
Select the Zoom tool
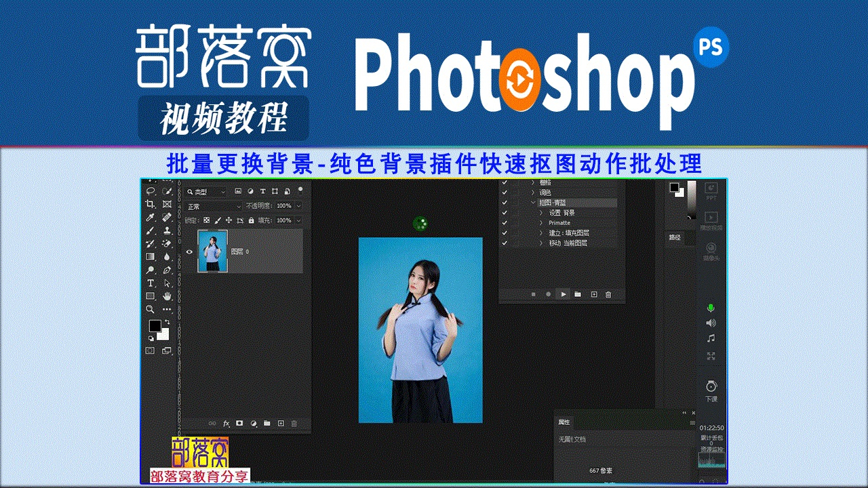151,309
